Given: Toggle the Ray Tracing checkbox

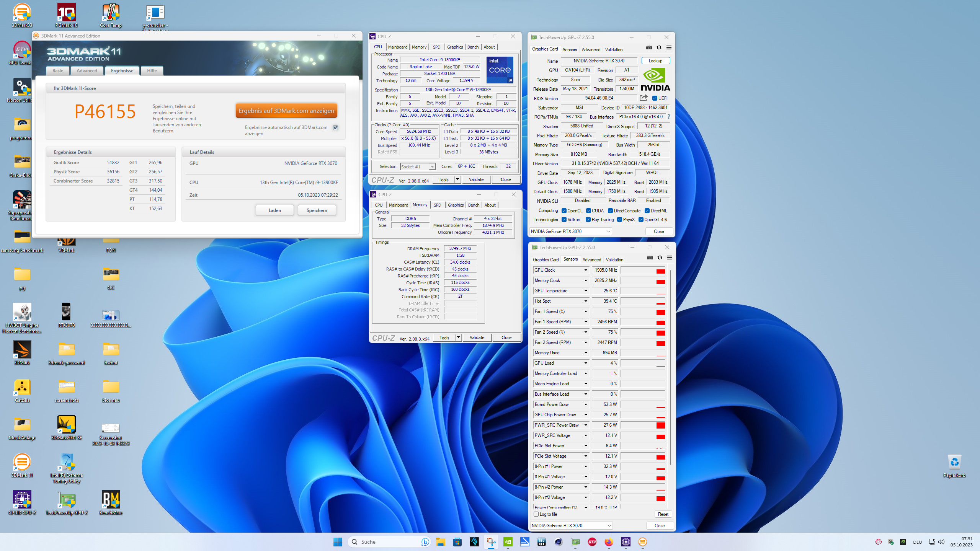Looking at the screenshot, I should pyautogui.click(x=588, y=220).
